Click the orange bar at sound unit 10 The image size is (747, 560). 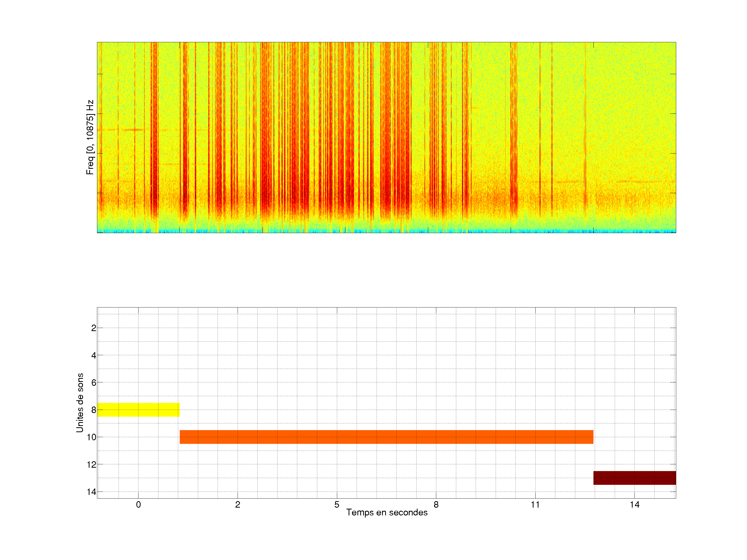point(386,437)
